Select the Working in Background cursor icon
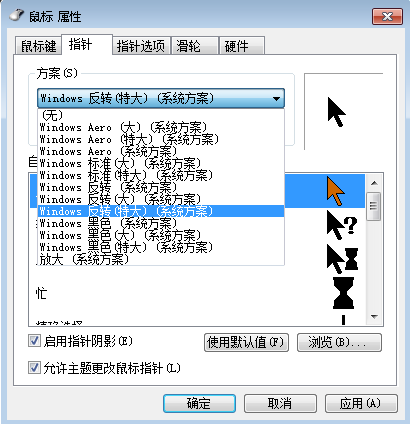This screenshot has height=424, width=410. pyautogui.click(x=342, y=259)
